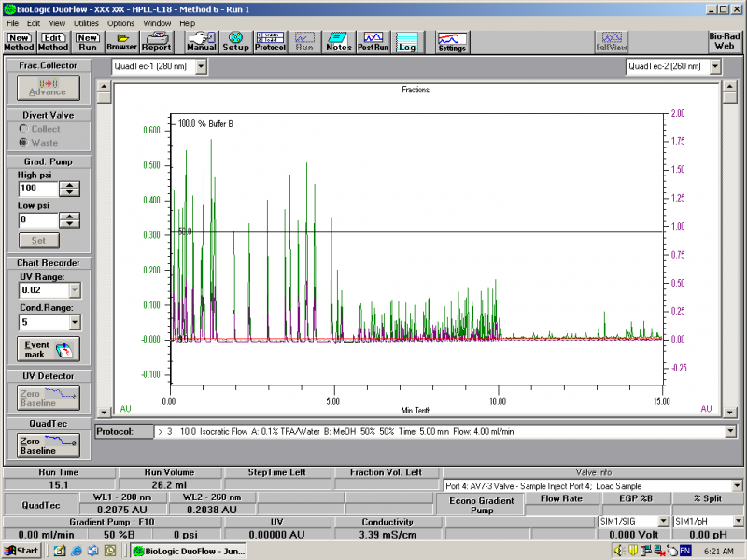The width and height of the screenshot is (747, 560).
Task: Click the Event mark button
Action: coord(48,349)
